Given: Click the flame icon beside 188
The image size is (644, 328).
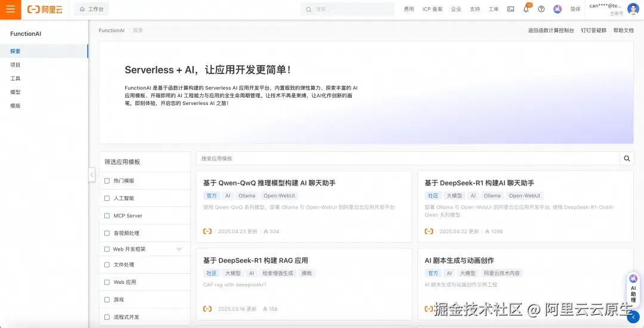Looking at the screenshot, I should pyautogui.click(x=265, y=309).
